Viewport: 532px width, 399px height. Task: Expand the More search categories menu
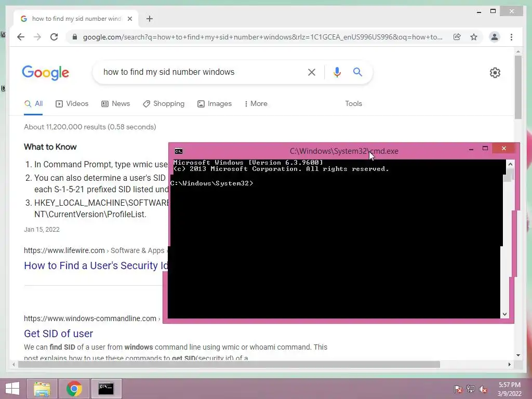click(256, 104)
